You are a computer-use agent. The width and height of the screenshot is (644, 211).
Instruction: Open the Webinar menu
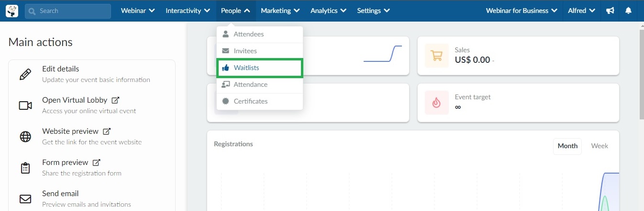pyautogui.click(x=138, y=11)
